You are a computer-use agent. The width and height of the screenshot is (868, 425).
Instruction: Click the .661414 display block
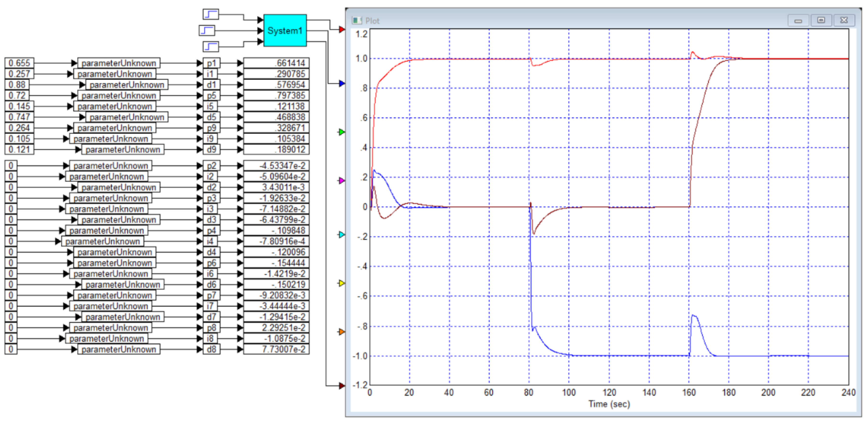pyautogui.click(x=276, y=63)
